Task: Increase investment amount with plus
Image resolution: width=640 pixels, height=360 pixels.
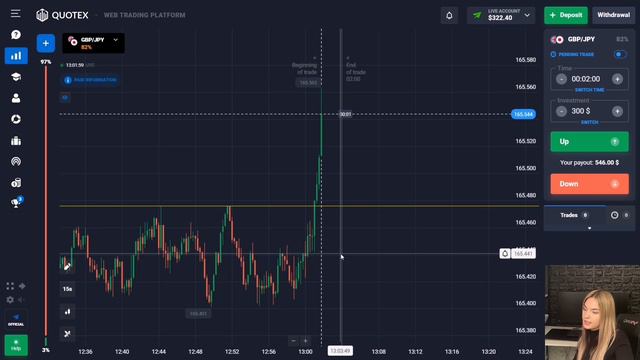Action: pyautogui.click(x=617, y=111)
